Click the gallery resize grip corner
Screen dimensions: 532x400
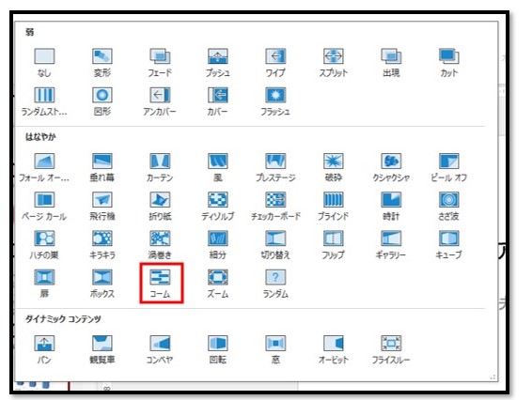coord(493,377)
